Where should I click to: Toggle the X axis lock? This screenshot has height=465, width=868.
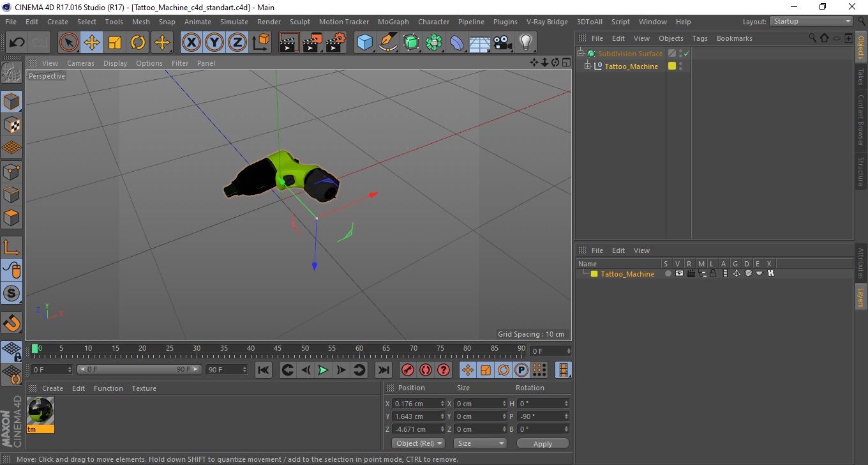tap(191, 43)
